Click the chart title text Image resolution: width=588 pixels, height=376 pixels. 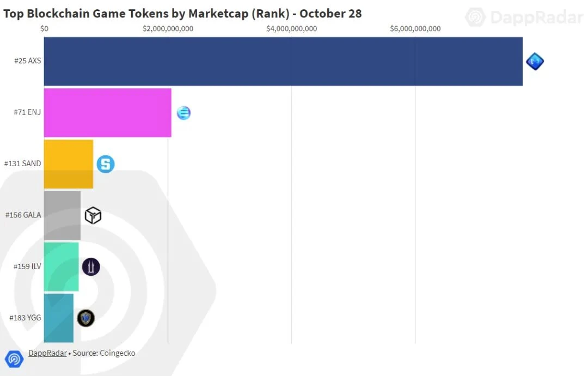click(182, 14)
